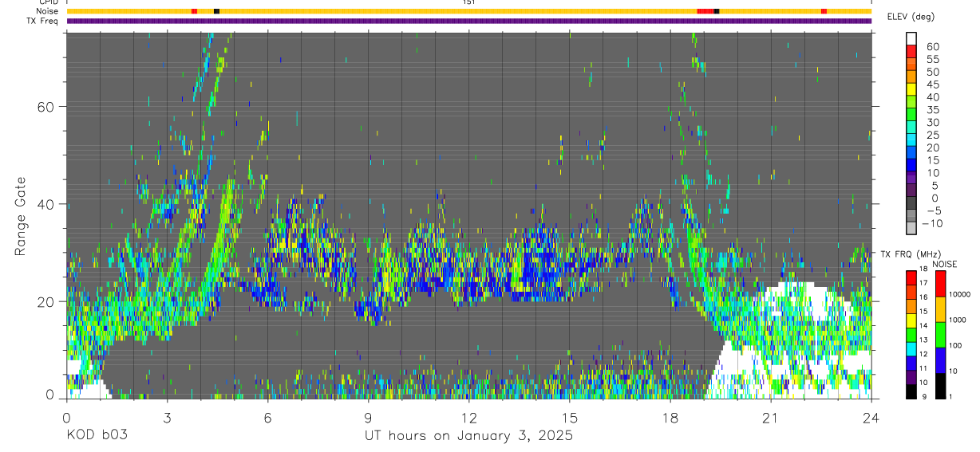Click the time axis tick label "9"

tap(368, 419)
